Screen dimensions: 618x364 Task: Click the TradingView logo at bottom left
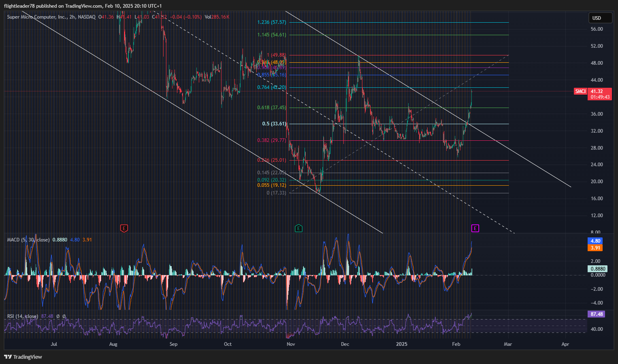point(23,357)
